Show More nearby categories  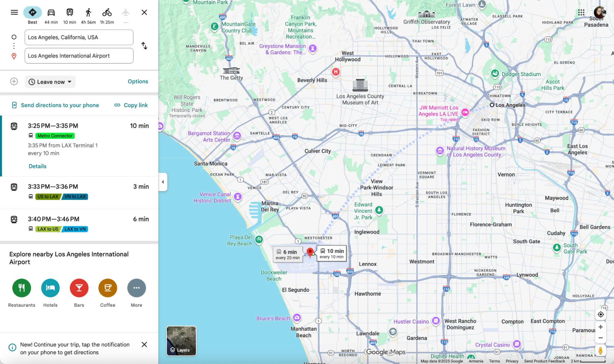pos(136,293)
